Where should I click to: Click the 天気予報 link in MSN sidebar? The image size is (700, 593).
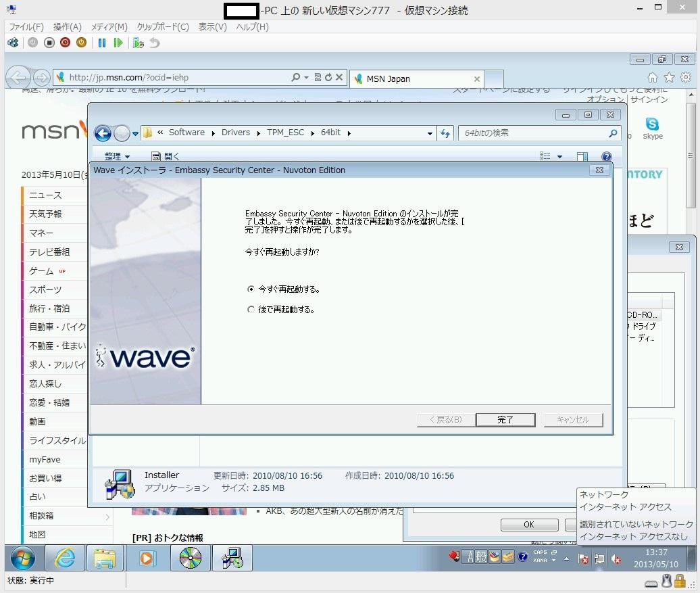45,214
